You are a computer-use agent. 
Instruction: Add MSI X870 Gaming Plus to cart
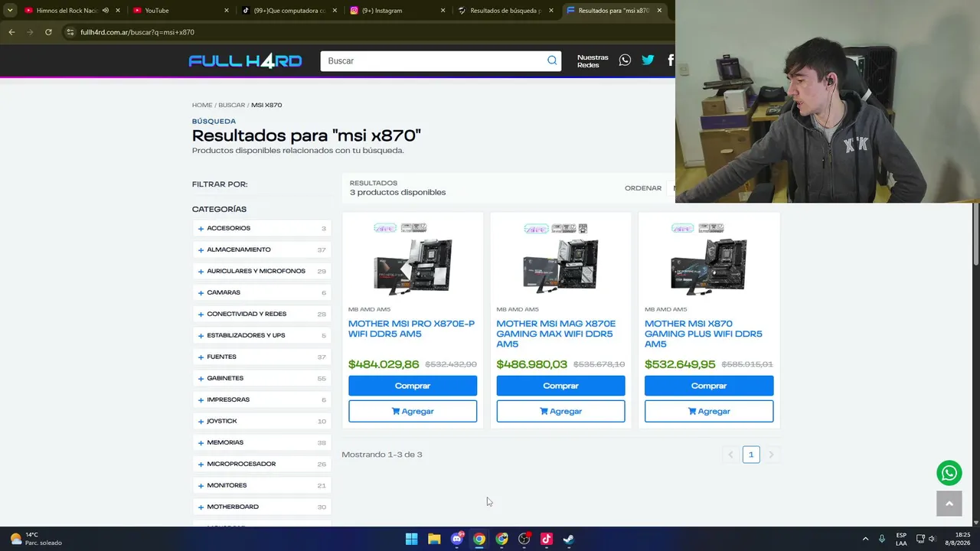click(x=709, y=411)
